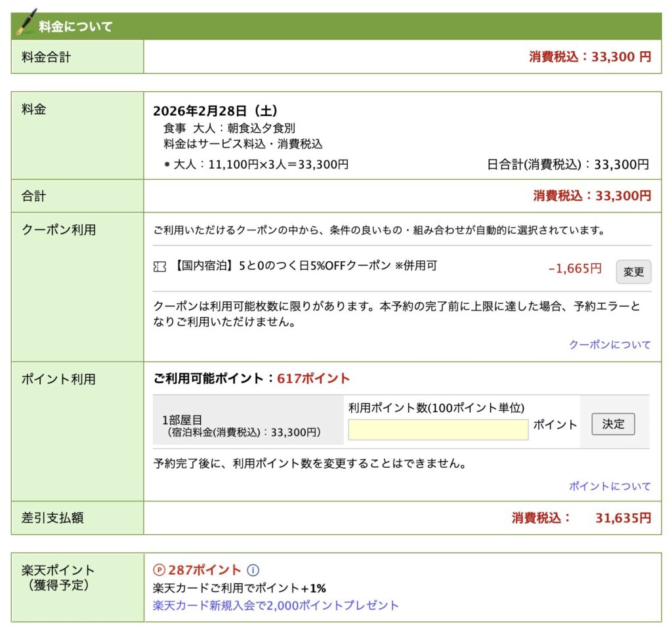Click the 287ポイント earned points text

[x=205, y=570]
